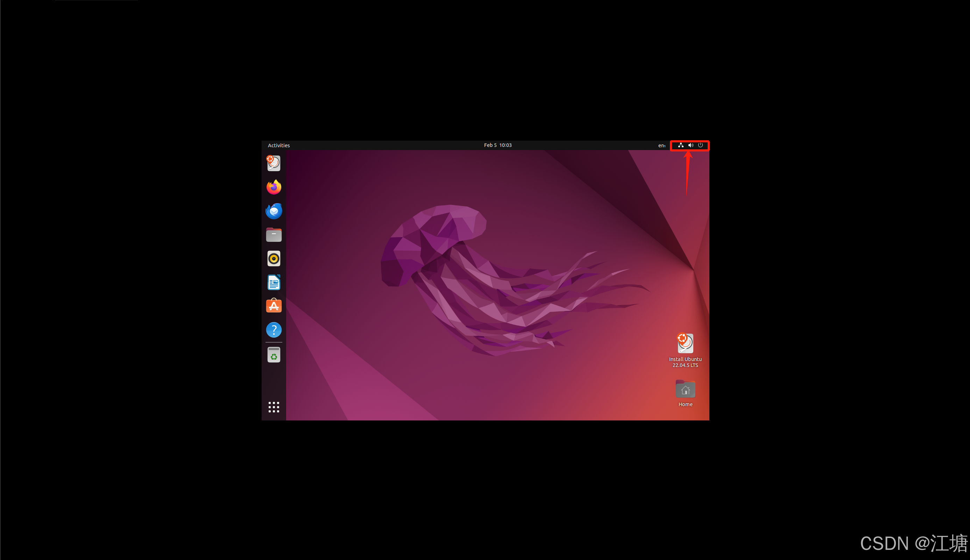
Task: Open the Feb 5 10:03 clock menu
Action: pos(497,145)
